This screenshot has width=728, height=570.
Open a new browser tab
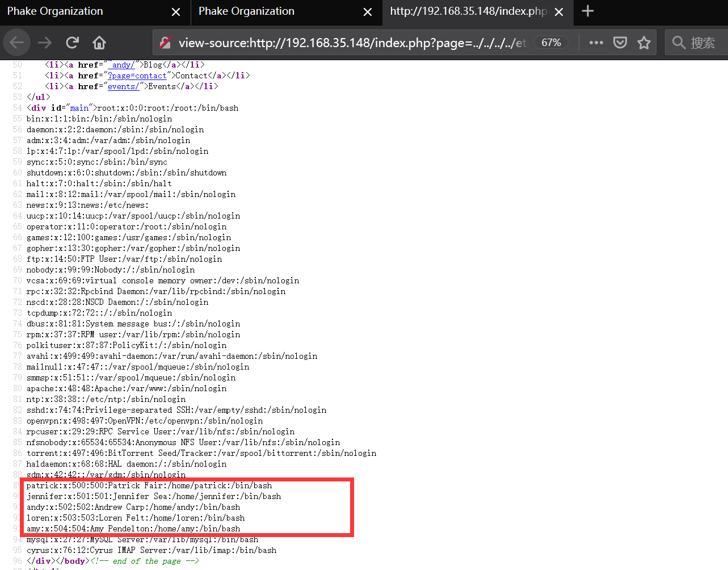click(587, 11)
